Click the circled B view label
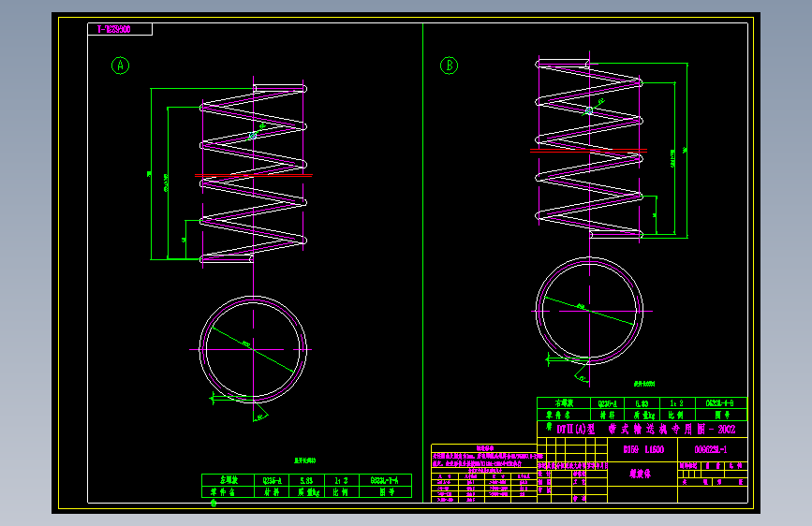The height and width of the screenshot is (526, 812). [449, 66]
